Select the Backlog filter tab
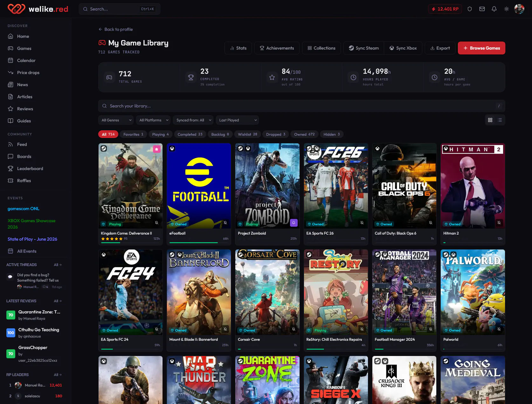This screenshot has height=404, width=532. click(x=220, y=134)
